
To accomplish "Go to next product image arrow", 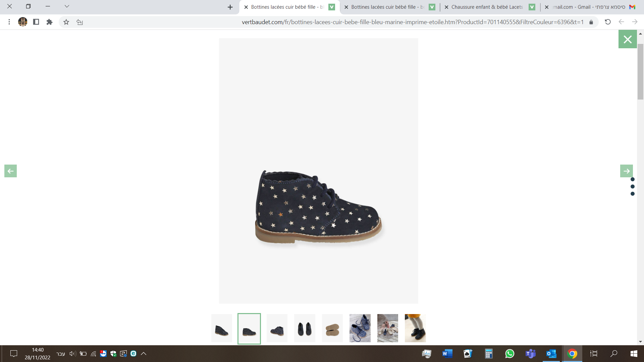I will tap(626, 171).
